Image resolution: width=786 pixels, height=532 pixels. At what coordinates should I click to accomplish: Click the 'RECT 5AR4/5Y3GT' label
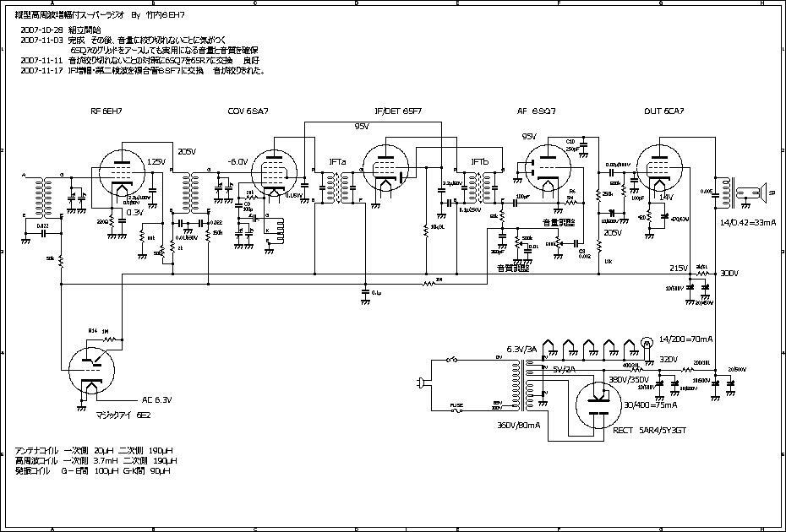click(x=649, y=430)
